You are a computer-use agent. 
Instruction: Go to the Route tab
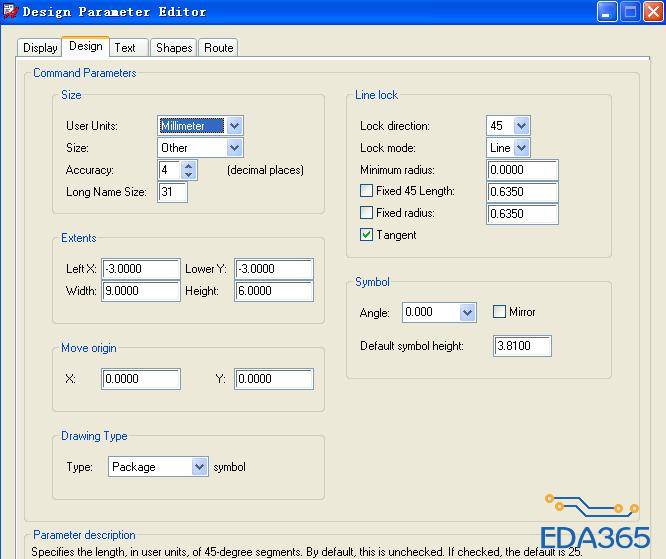tap(218, 48)
